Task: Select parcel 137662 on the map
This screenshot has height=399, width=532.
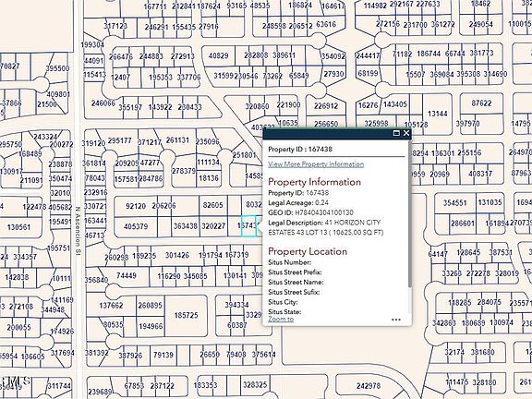Action: point(111,306)
